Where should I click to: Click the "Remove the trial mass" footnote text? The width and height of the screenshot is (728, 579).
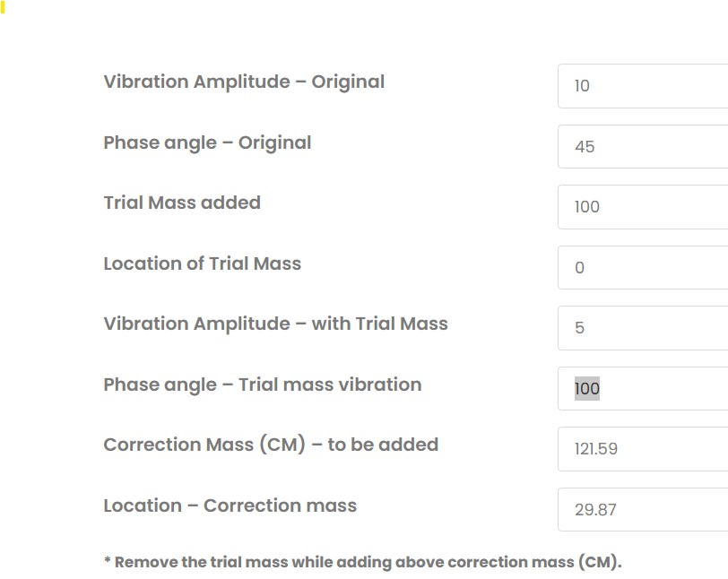202,563
